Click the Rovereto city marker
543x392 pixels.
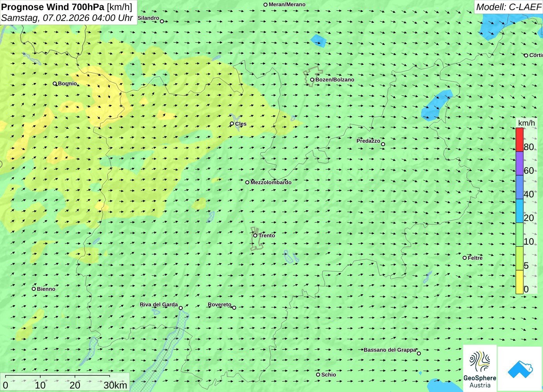point(234,307)
